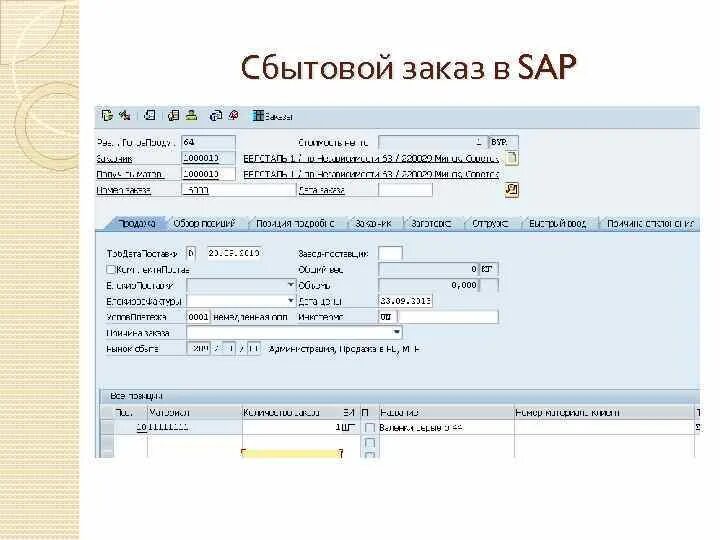Click the item description Валенки cell
The width and height of the screenshot is (720, 540).
(x=445, y=428)
